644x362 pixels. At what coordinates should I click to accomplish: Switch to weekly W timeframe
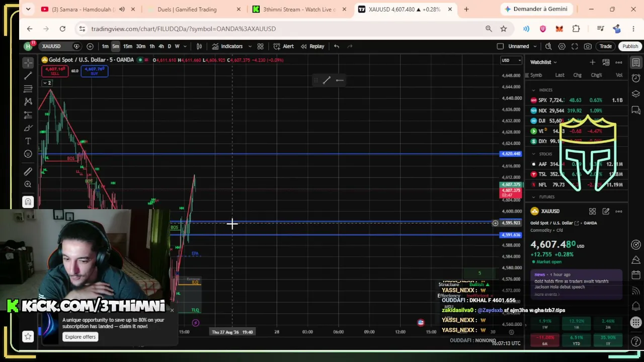click(177, 46)
